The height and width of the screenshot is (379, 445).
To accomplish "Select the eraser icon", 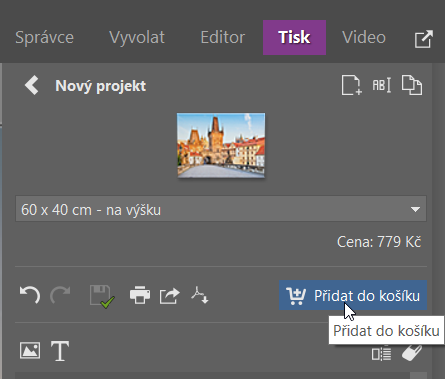I will (412, 353).
